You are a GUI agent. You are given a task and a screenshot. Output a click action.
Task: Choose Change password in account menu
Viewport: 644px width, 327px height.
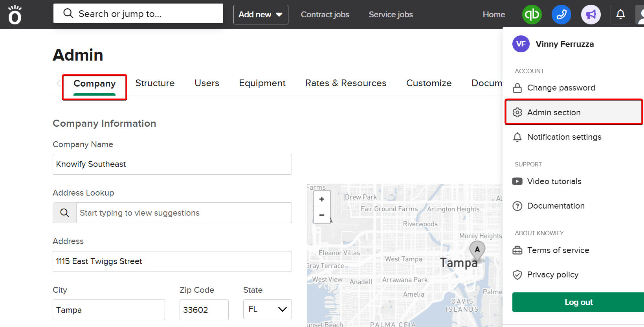(x=561, y=88)
